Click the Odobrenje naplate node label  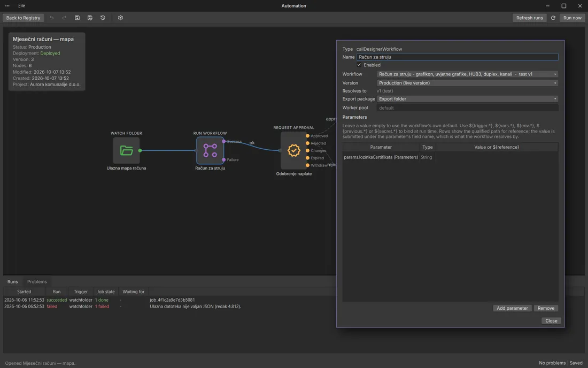tap(293, 174)
